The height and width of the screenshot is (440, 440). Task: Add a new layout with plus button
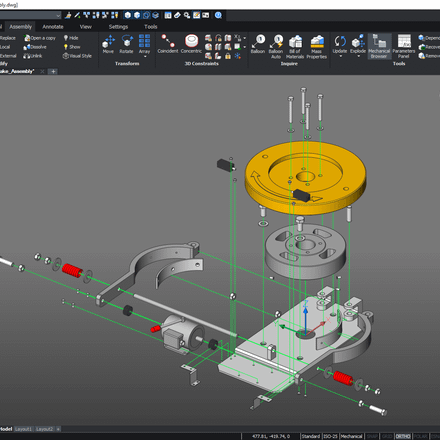[x=58, y=429]
